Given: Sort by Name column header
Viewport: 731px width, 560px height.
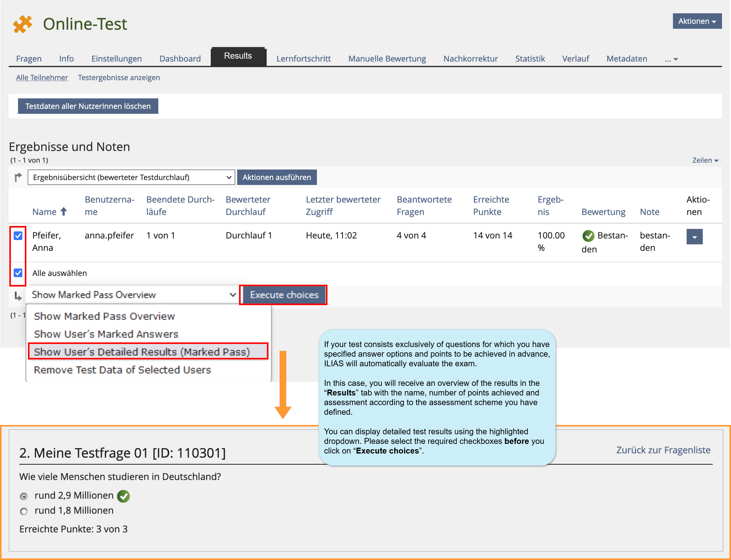Looking at the screenshot, I should pyautogui.click(x=44, y=212).
